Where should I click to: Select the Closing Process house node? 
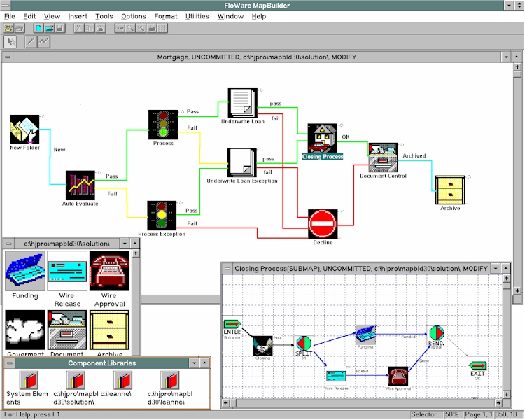click(x=322, y=139)
